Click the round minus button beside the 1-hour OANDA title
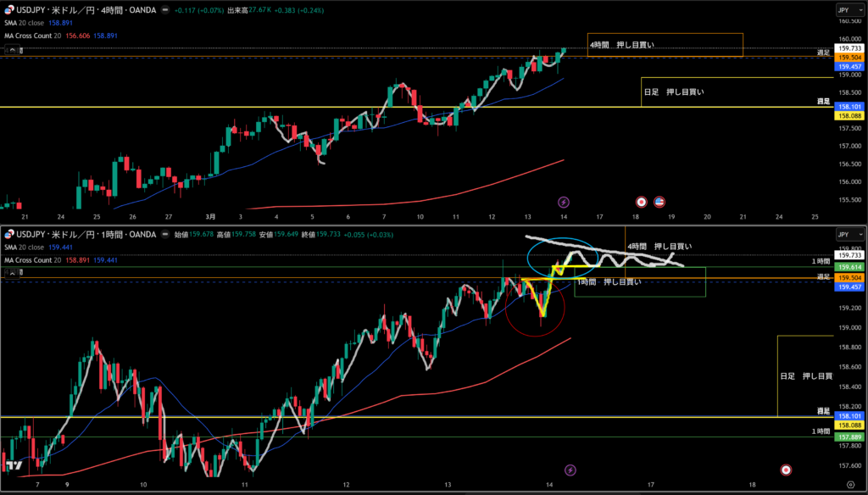Viewport: 868px width, 495px height. (x=164, y=234)
